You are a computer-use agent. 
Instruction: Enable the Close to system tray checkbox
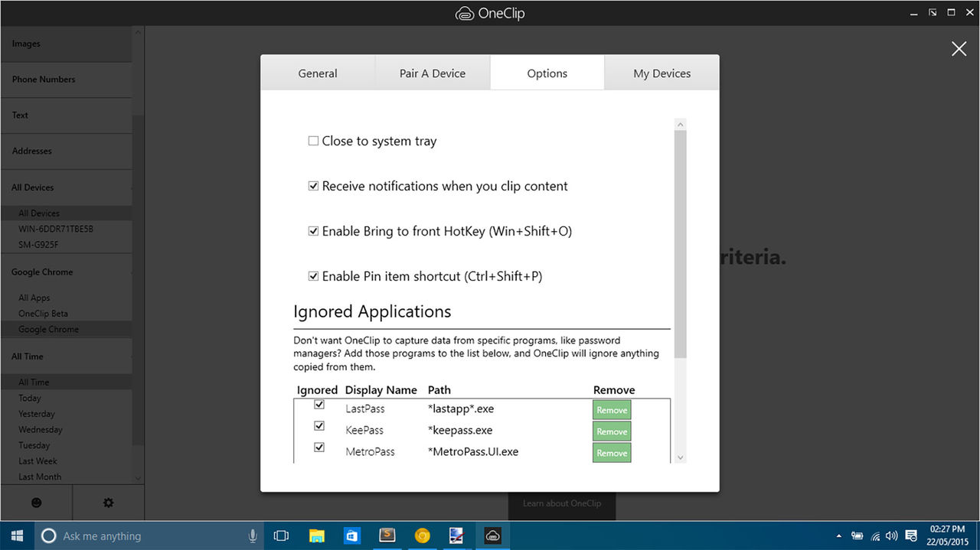313,141
